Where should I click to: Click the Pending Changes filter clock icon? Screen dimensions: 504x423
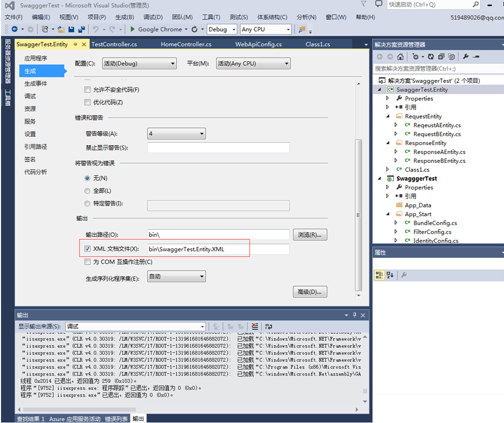[x=416, y=57]
